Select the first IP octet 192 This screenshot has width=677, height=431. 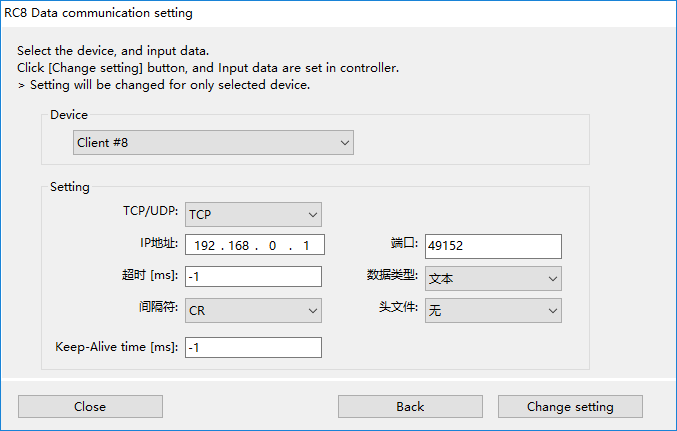click(x=204, y=246)
